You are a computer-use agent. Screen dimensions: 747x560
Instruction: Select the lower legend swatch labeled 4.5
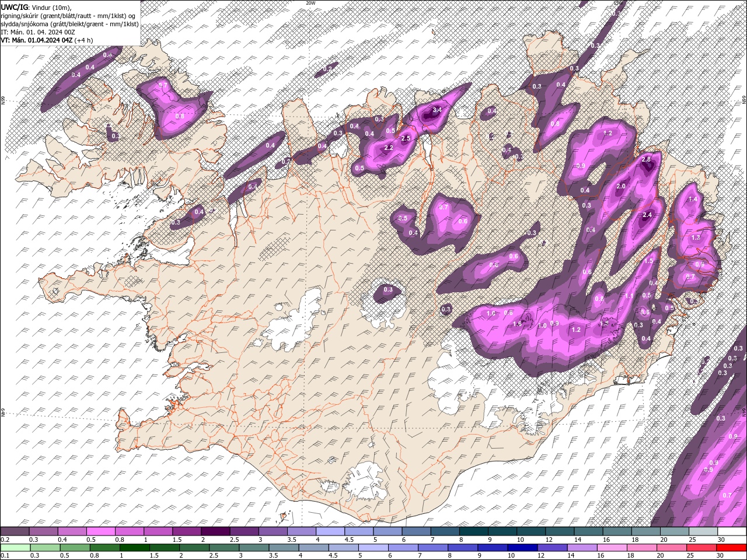343,547
